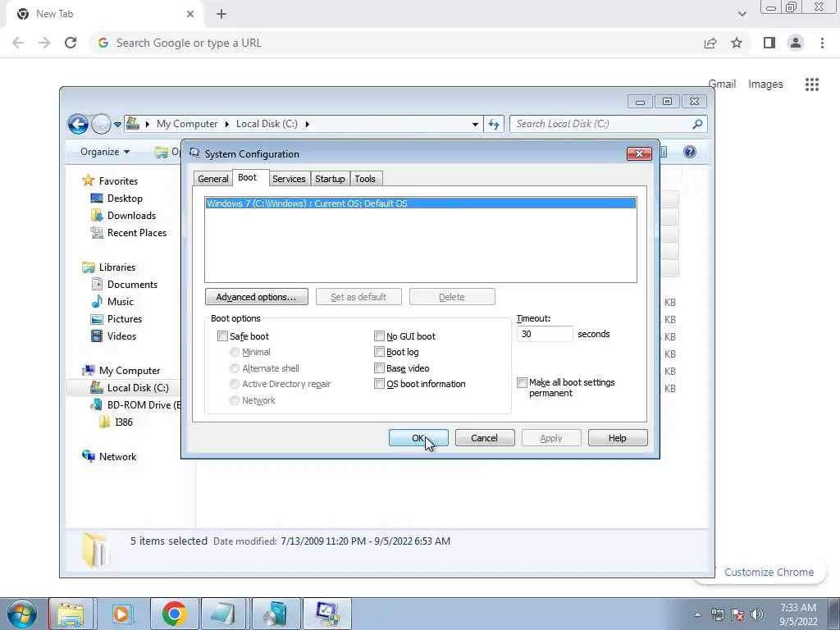The image size is (840, 630).
Task: Select I386 folder in navigation pane
Action: [124, 422]
